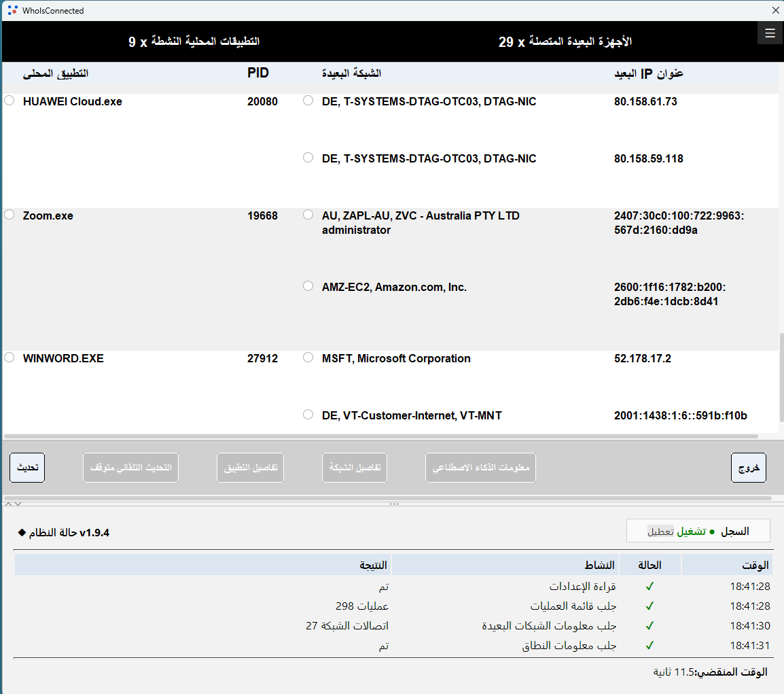Click the الحالة column header in log
This screenshot has width=784, height=694.
(649, 565)
